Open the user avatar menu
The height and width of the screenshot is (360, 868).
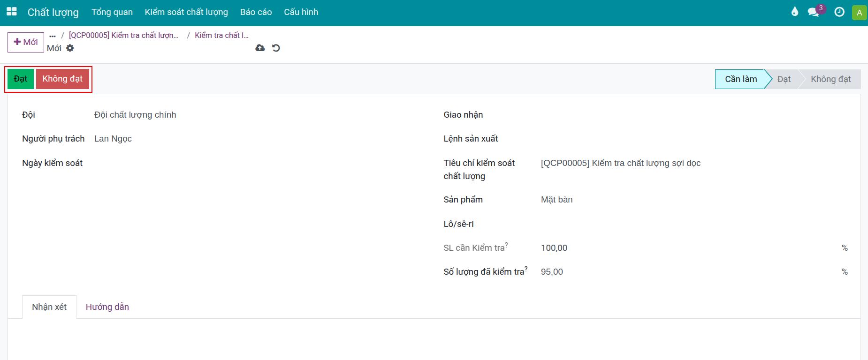coord(860,13)
